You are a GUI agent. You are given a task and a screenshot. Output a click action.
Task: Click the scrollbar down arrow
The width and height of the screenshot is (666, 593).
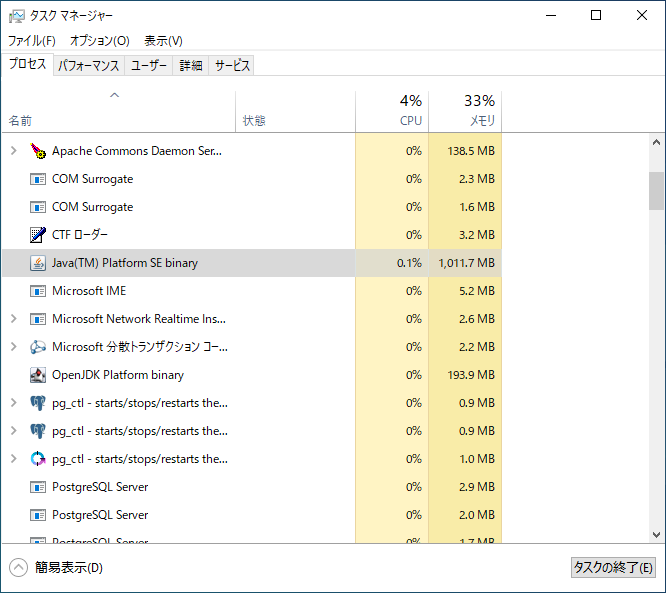point(656,534)
